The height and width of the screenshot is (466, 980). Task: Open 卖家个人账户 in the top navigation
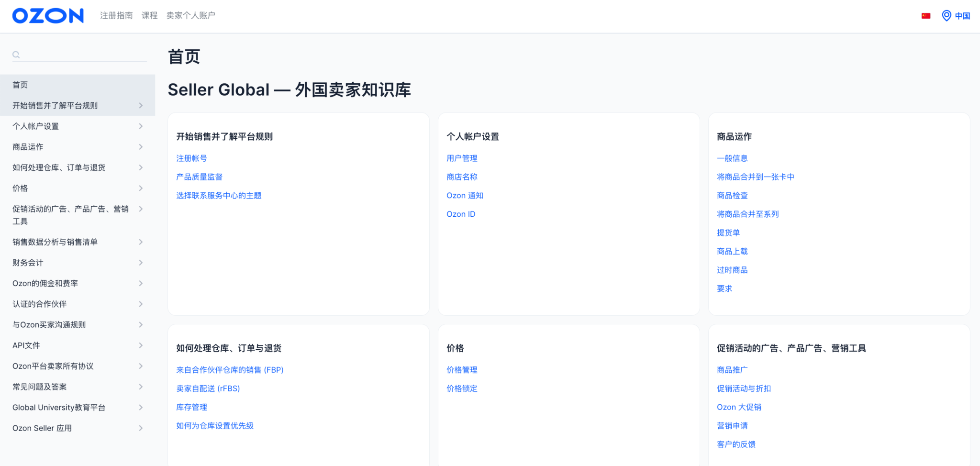pos(190,15)
